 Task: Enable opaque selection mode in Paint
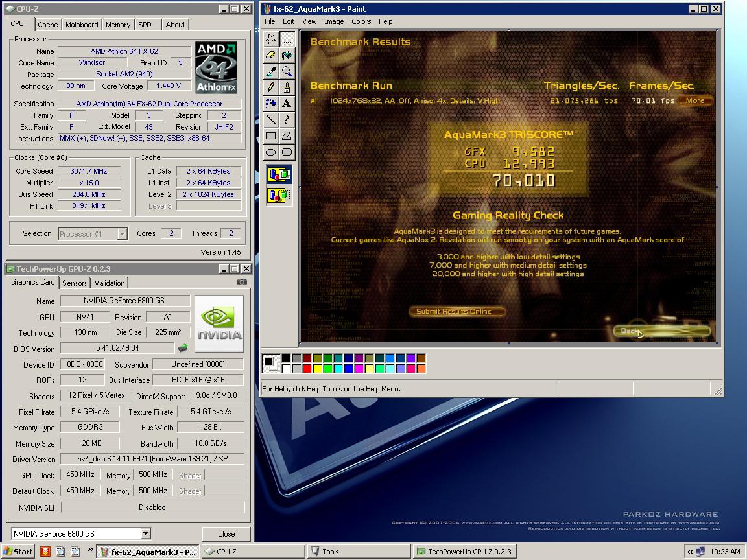coord(279,175)
